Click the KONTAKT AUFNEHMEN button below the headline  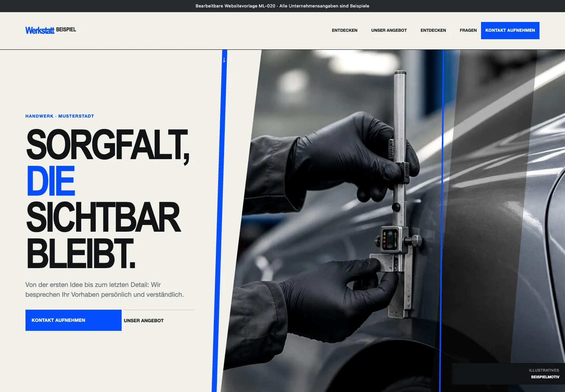point(73,320)
